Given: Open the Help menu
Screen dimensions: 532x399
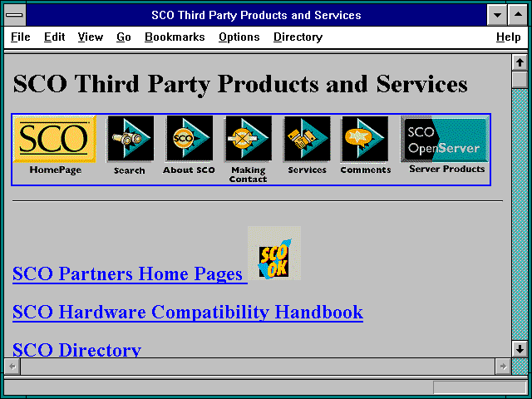Looking at the screenshot, I should click(508, 37).
